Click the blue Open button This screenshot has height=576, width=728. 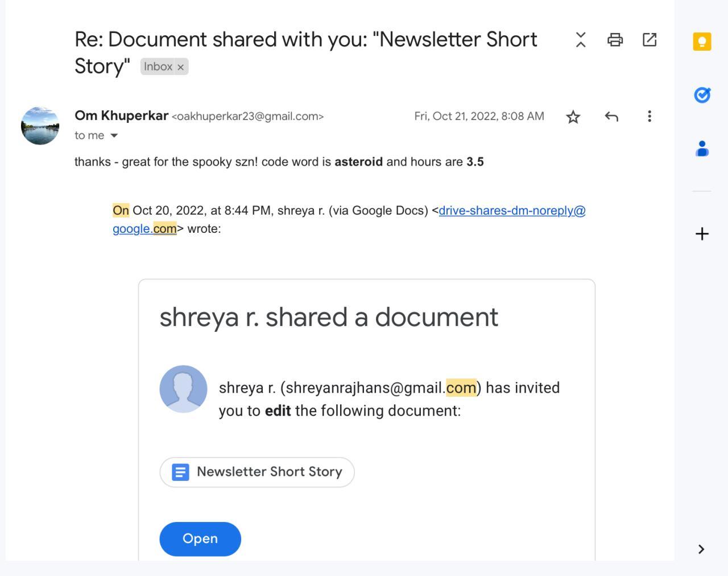point(200,539)
